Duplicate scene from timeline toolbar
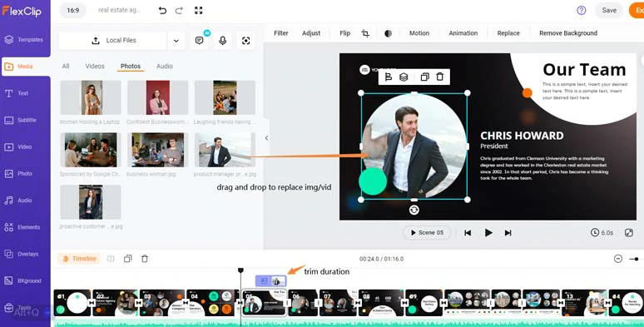Image resolution: width=644 pixels, height=327 pixels. click(x=128, y=259)
